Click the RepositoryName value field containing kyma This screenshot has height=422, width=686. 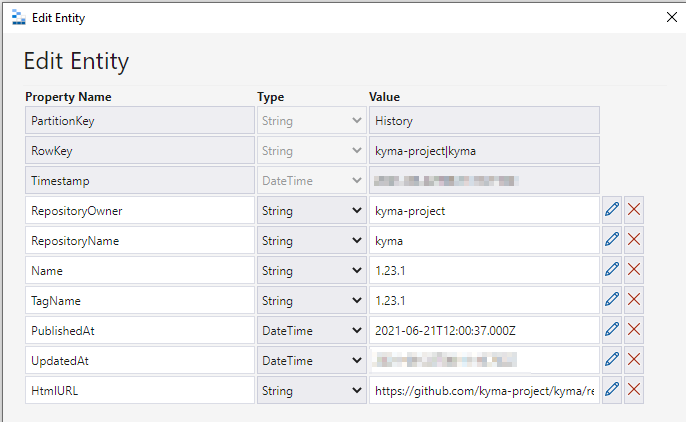[483, 241]
